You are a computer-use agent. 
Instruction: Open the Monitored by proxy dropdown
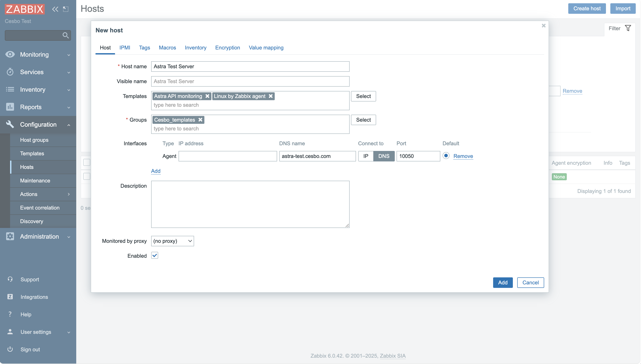172,241
